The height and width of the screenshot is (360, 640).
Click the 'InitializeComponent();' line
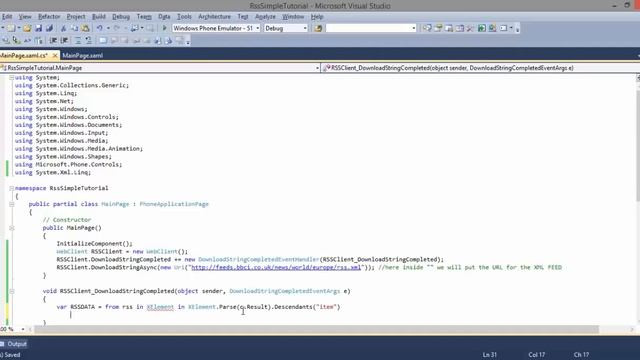[94, 244]
